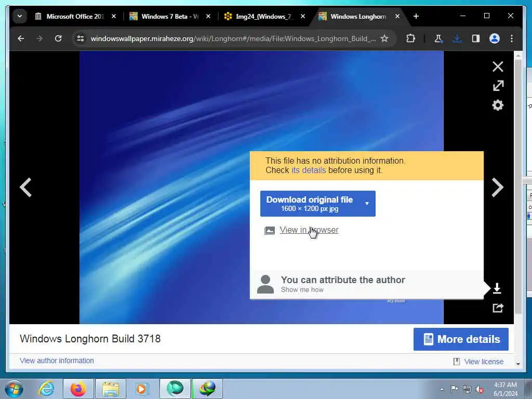Close the Img24 tab
Screen dimensions: 532x399
[303, 16]
